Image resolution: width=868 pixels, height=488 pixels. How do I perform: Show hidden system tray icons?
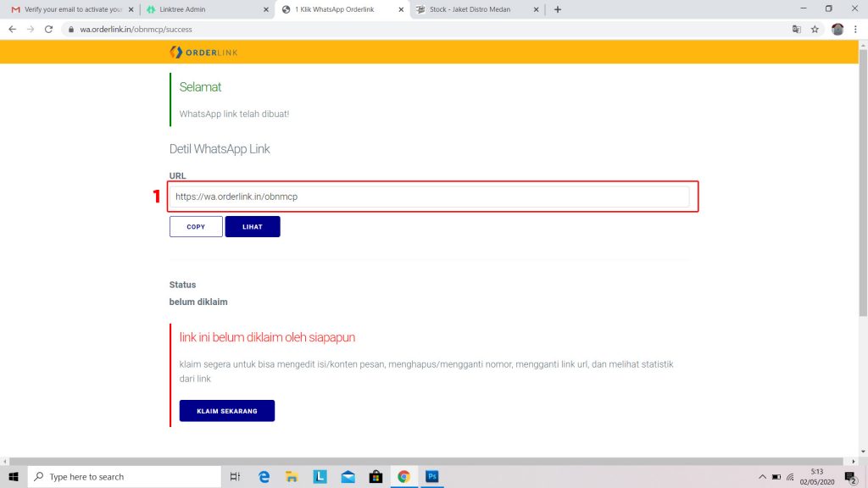tap(762, 476)
